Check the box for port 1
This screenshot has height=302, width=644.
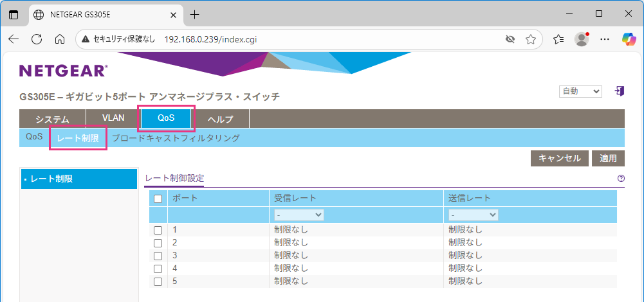click(158, 230)
